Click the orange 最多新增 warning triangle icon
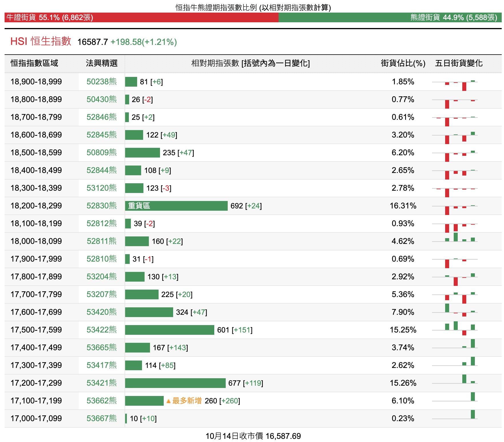 (169, 401)
